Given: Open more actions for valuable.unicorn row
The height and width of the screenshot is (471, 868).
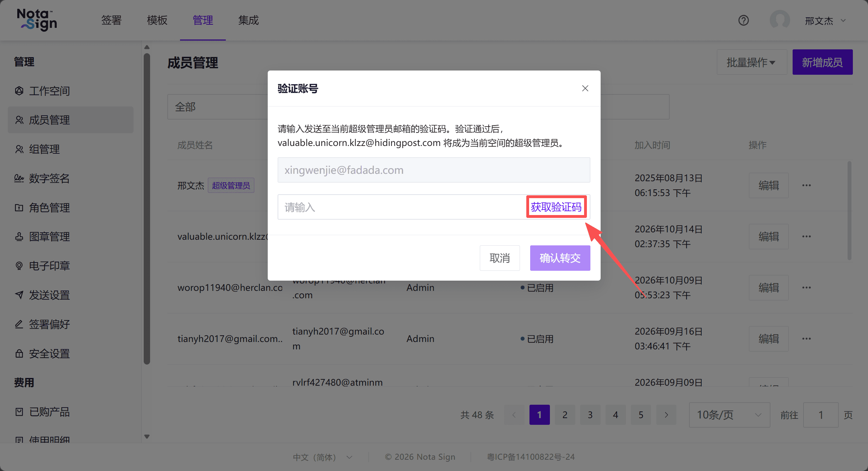Looking at the screenshot, I should [x=806, y=237].
